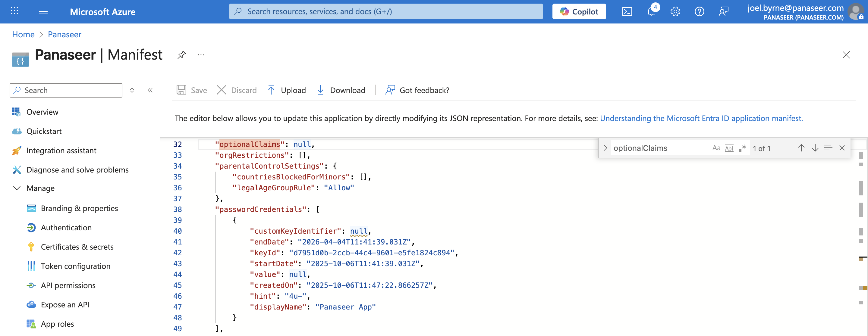Close the find widget

(842, 148)
